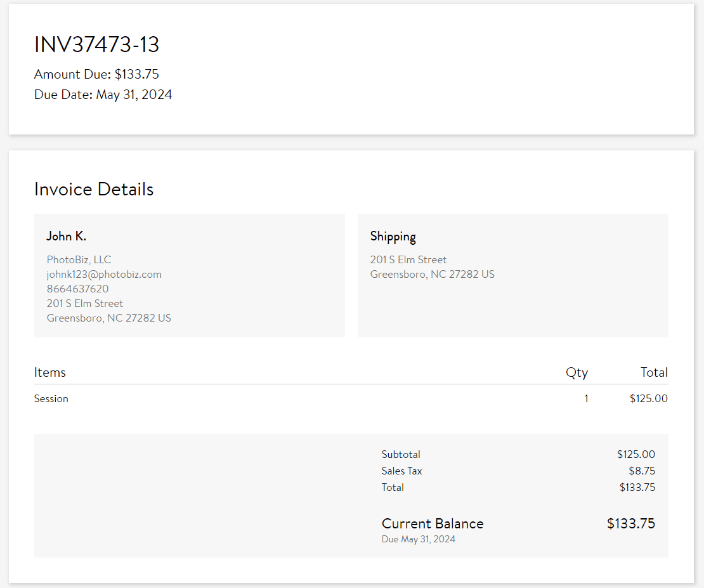The height and width of the screenshot is (588, 704).
Task: Select the John K. customer name
Action: (66, 236)
